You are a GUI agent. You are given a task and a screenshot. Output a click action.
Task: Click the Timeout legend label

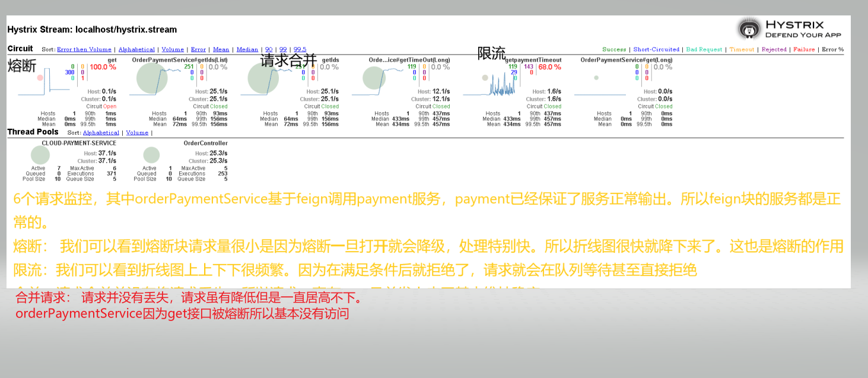pos(742,50)
